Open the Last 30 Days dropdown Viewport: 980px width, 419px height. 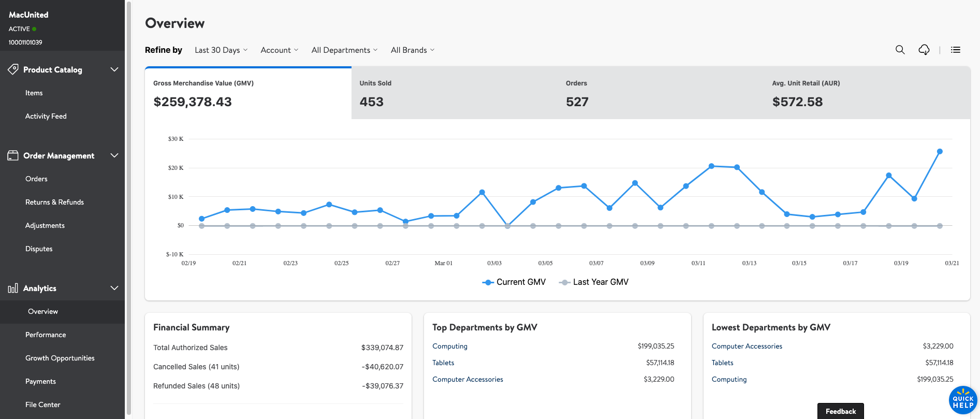221,50
